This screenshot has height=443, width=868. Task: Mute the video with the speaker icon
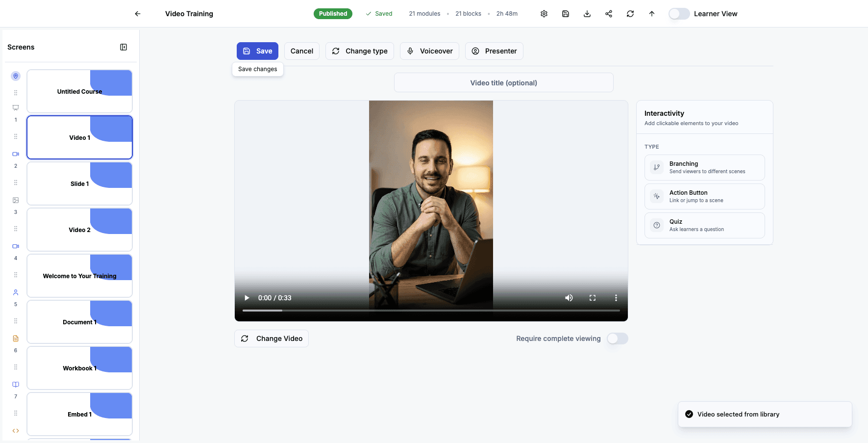tap(569, 298)
